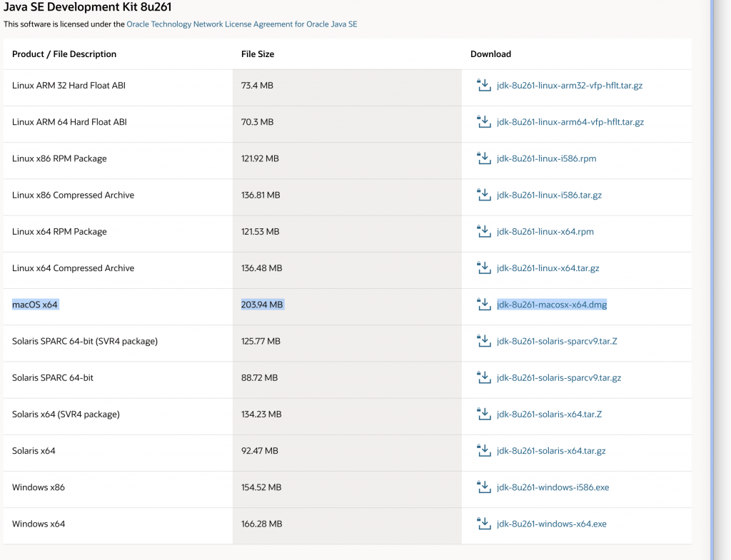Download jdk-8u261-linux-i586.rpm link
This screenshot has width=731, height=560.
pos(546,158)
